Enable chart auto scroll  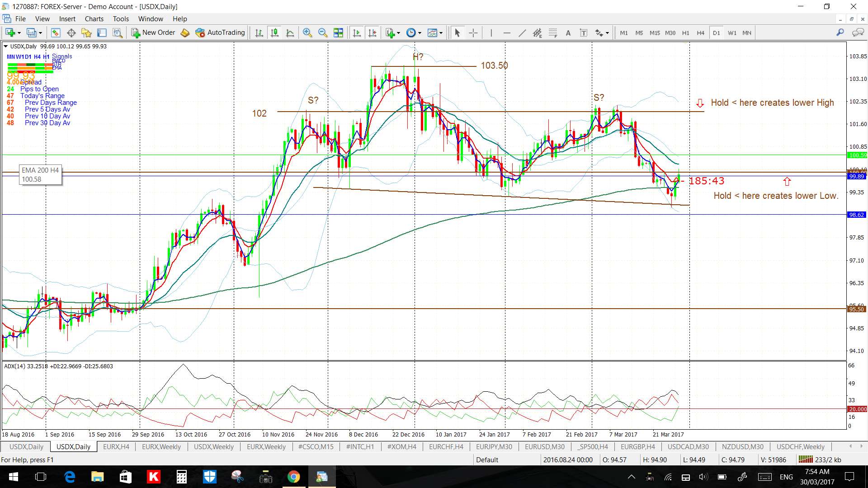pos(357,33)
